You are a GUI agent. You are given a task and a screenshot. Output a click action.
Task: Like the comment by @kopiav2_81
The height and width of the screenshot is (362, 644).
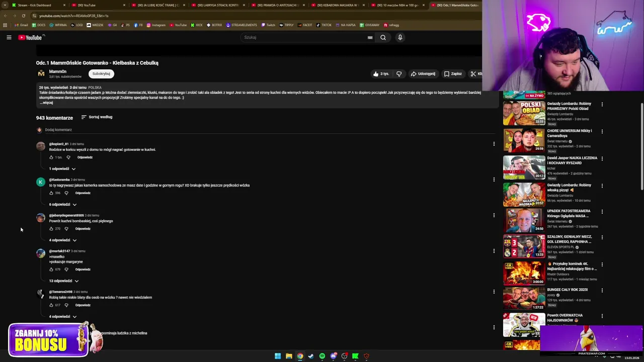(x=51, y=157)
